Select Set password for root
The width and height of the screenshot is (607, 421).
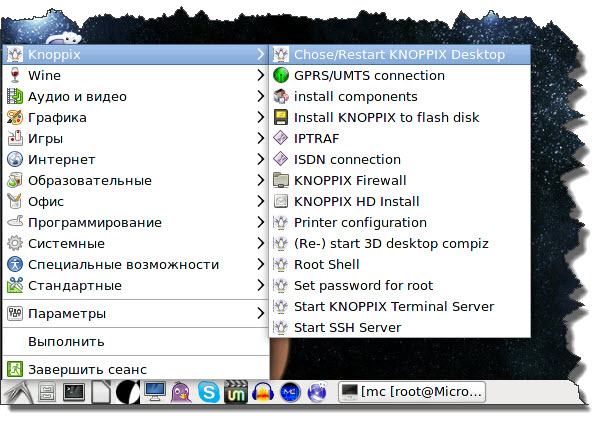(x=400, y=285)
